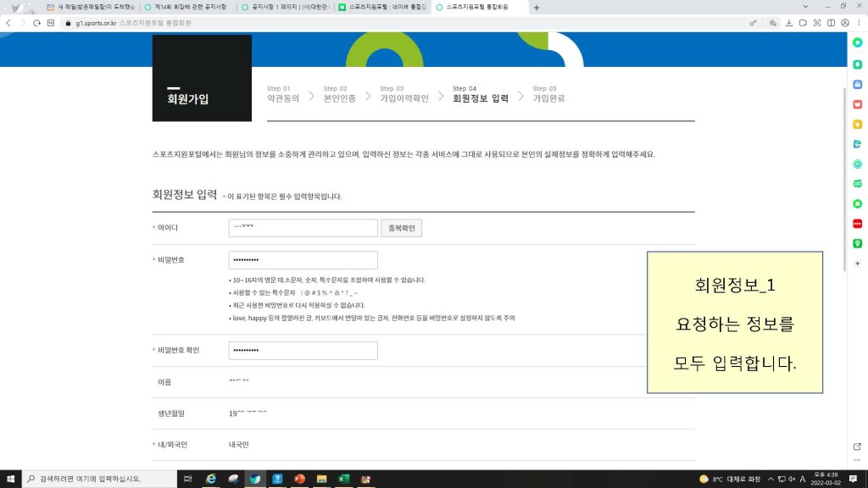Switch to the Gmail inbox tab
Screen dimensions: 868x488
pyautogui.click(x=89, y=8)
